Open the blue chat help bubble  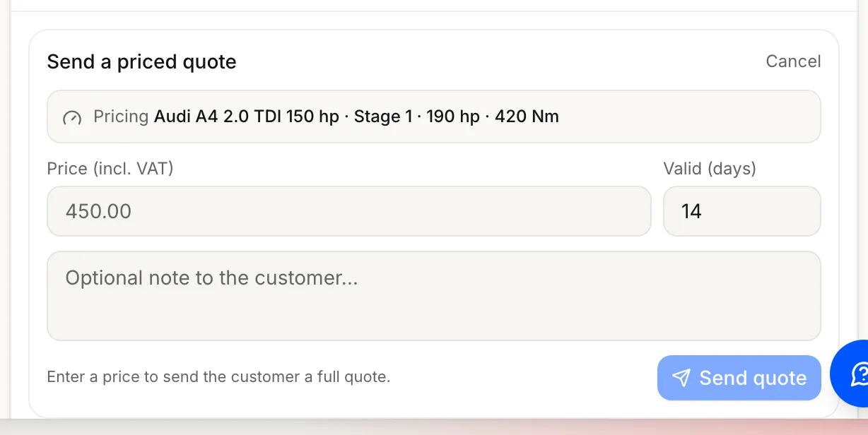(852, 374)
